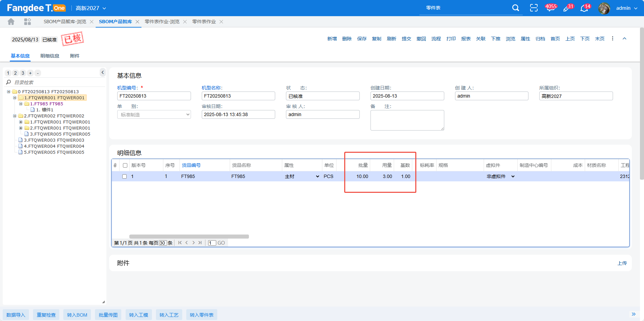Image resolution: width=644 pixels, height=321 pixels.
Task: Open the vertical three-dot more menu
Action: pyautogui.click(x=612, y=39)
